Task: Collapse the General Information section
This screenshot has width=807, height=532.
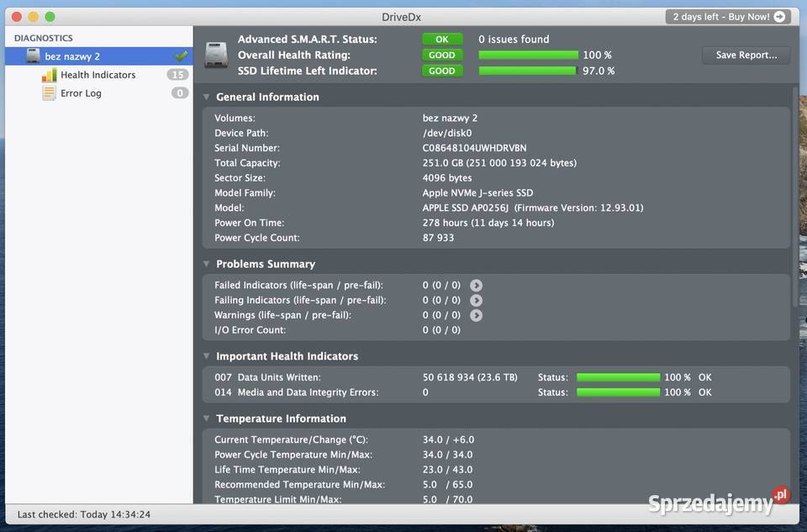Action: coord(207,97)
